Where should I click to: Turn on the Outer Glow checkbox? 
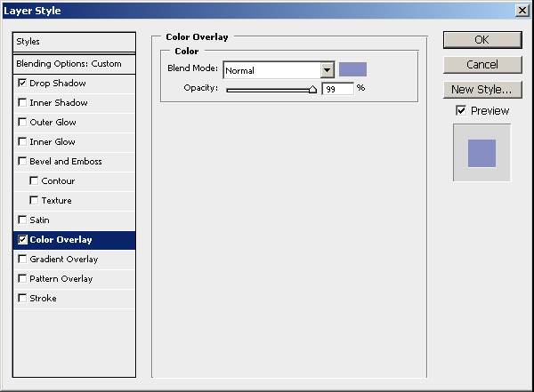[22, 123]
